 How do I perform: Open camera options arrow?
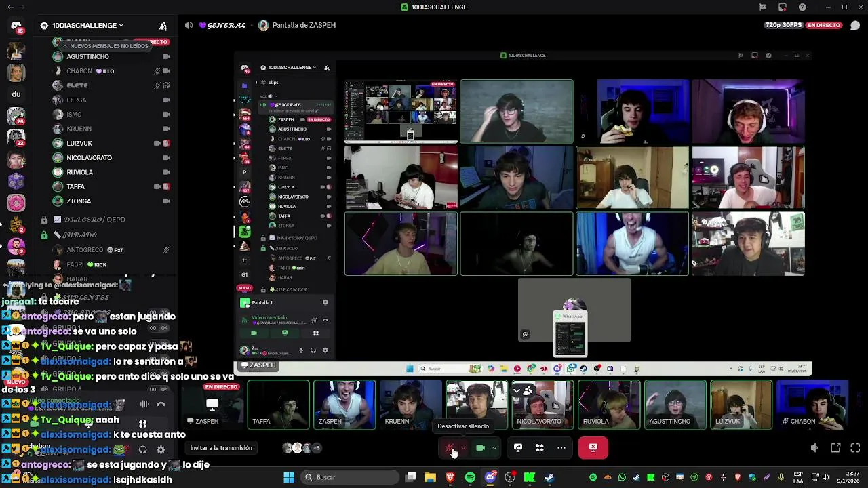point(494,447)
